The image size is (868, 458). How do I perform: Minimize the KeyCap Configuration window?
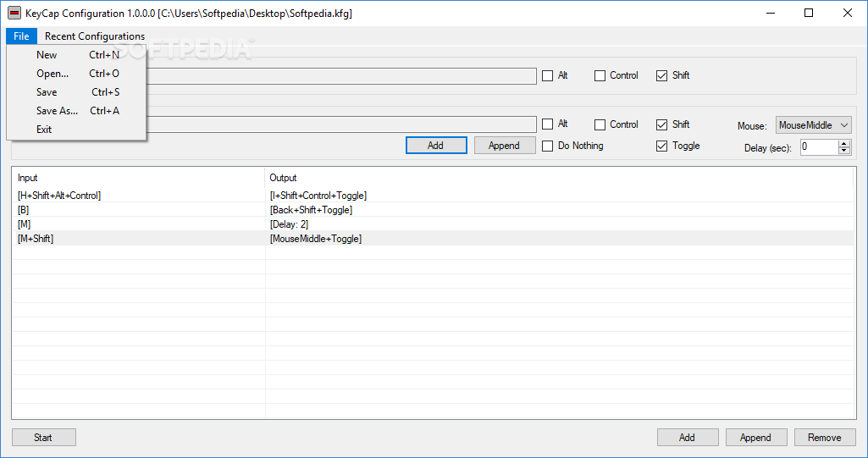(770, 13)
